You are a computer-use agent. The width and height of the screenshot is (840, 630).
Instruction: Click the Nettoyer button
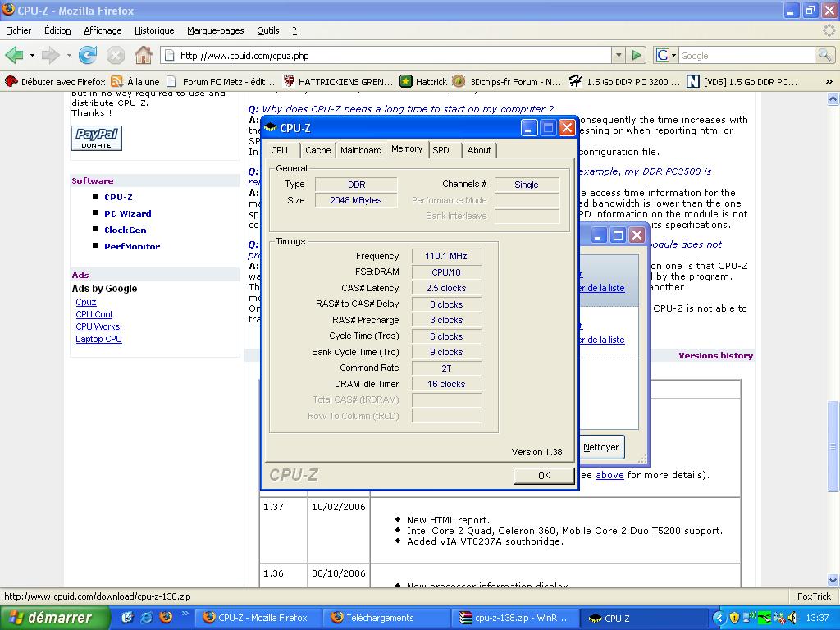coord(600,447)
